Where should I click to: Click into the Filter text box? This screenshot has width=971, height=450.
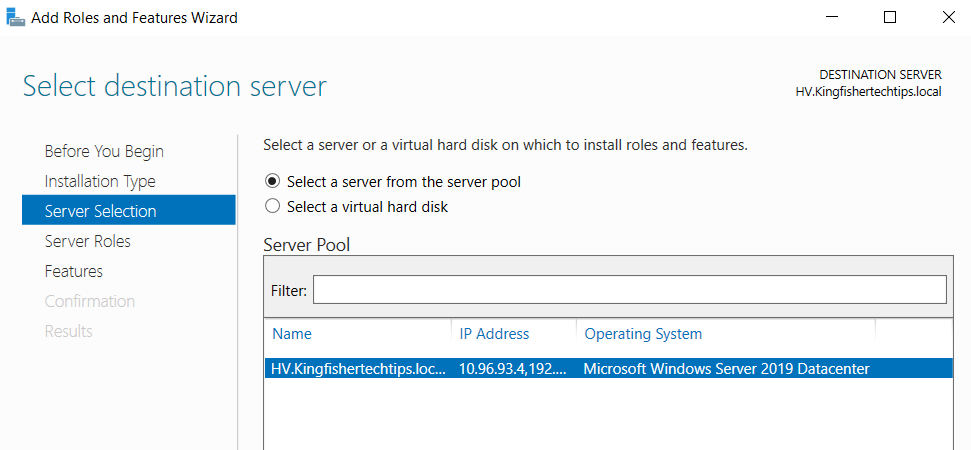click(x=629, y=290)
